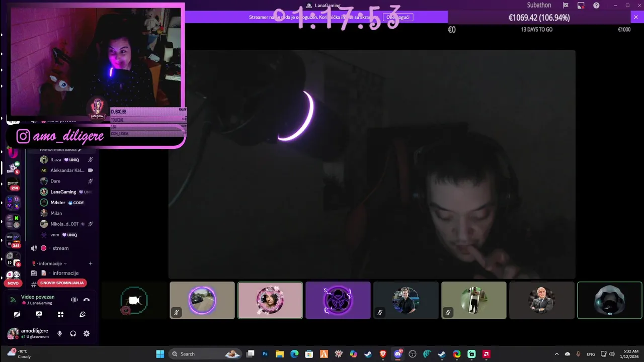
Task: Open the volume speaker tray icon
Action: 612,354
